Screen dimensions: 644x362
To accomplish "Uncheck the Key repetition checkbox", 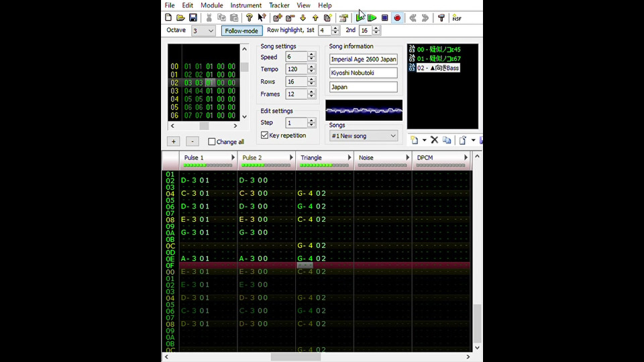I will tap(264, 135).
